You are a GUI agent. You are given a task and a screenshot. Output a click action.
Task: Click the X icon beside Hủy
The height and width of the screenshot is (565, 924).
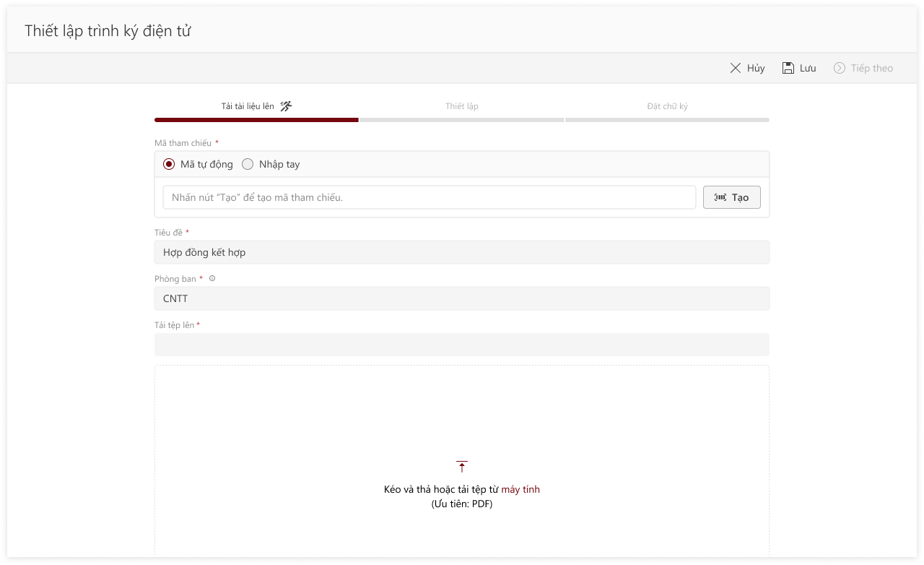pyautogui.click(x=736, y=68)
